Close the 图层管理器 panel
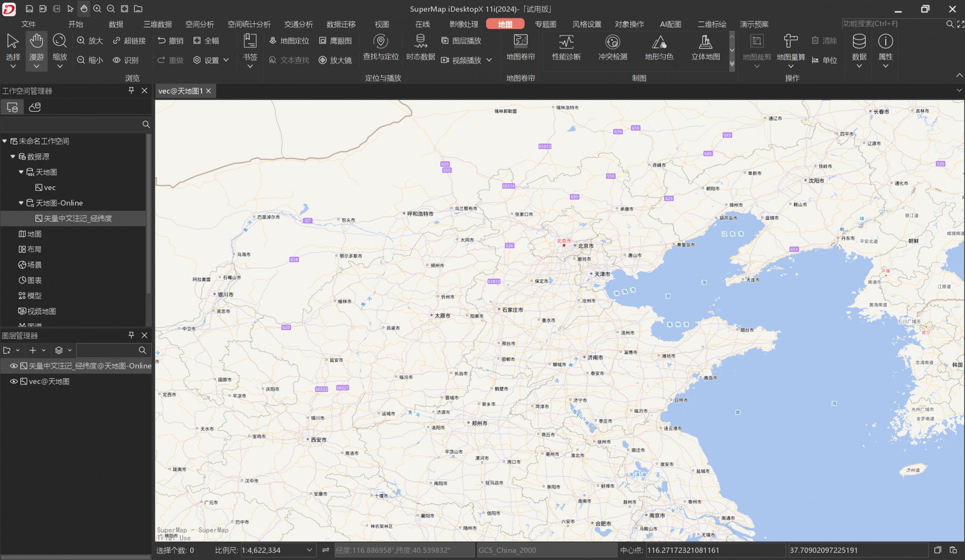 point(145,335)
